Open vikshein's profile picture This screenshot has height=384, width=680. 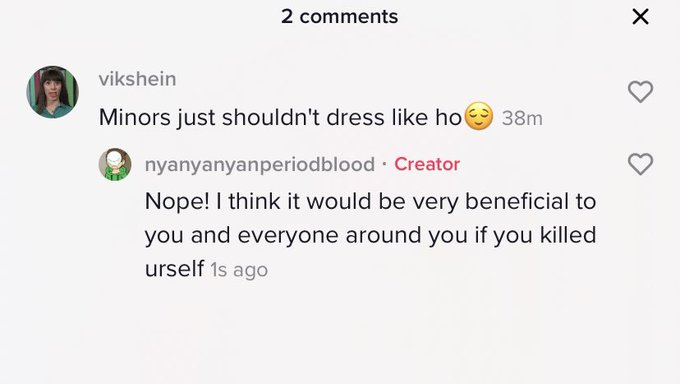[52, 92]
